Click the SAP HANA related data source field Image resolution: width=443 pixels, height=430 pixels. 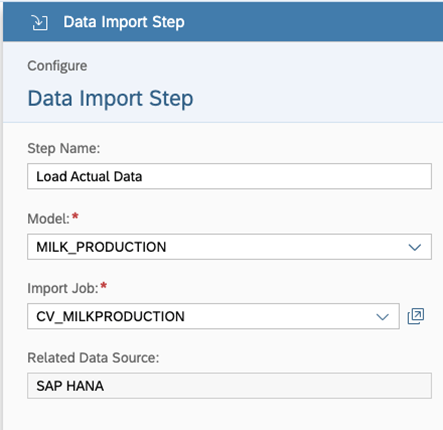[x=229, y=386]
